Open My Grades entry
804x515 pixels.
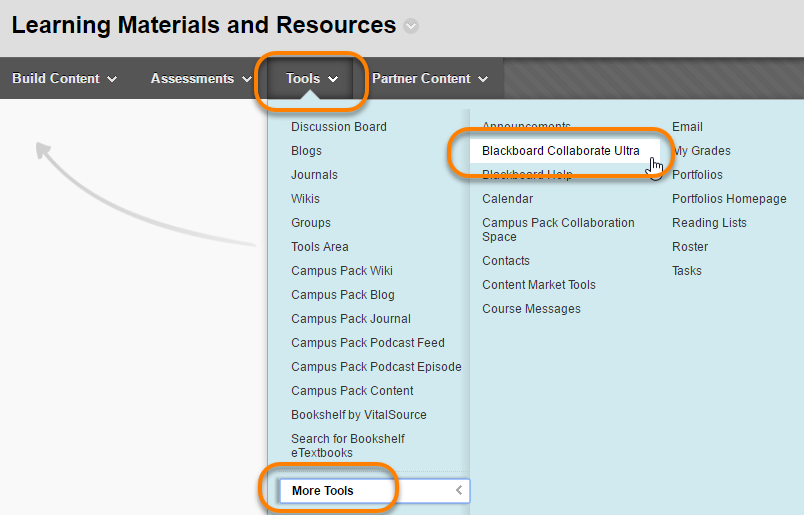click(701, 151)
